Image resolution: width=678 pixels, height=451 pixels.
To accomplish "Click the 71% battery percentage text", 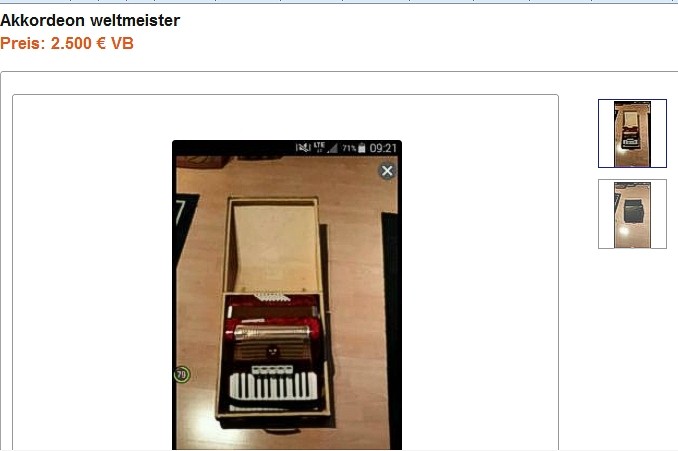I will pos(349,148).
